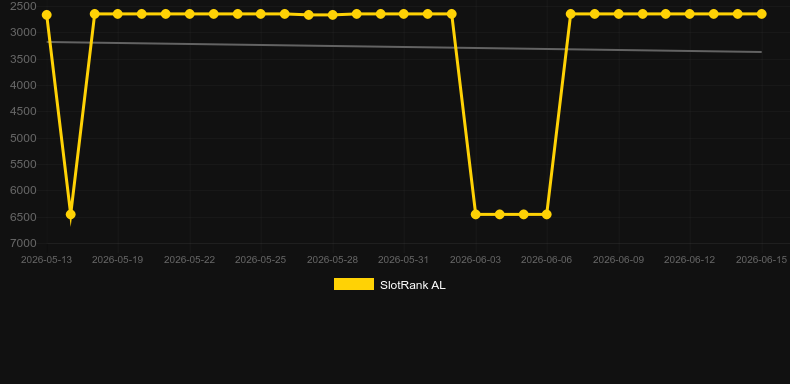Select the data point above 2026-06-09

point(619,14)
